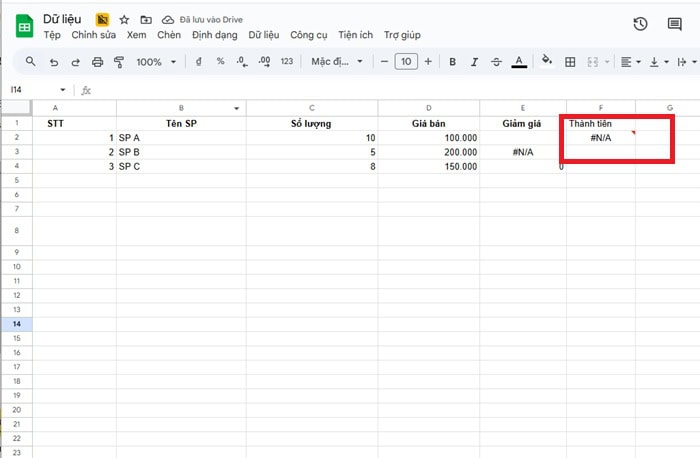Open the 100% zoom dropdown

pos(156,62)
